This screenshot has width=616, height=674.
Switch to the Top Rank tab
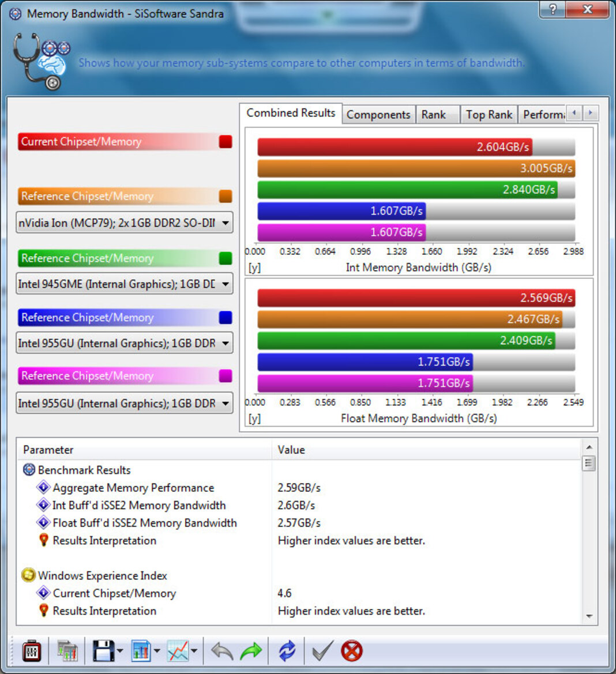coord(489,115)
